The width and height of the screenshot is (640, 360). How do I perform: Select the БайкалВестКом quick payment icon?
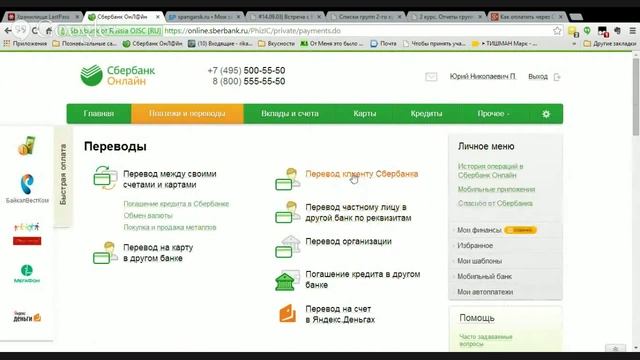[x=27, y=189]
